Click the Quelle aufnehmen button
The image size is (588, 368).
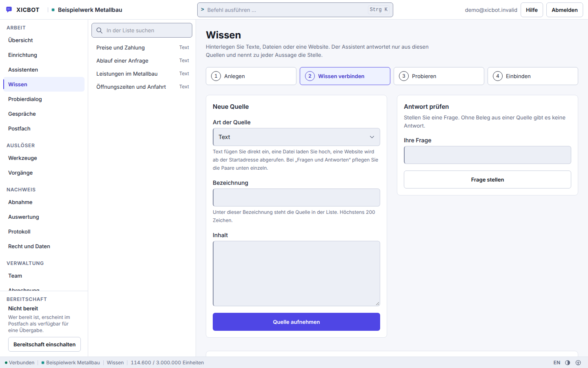coord(296,322)
